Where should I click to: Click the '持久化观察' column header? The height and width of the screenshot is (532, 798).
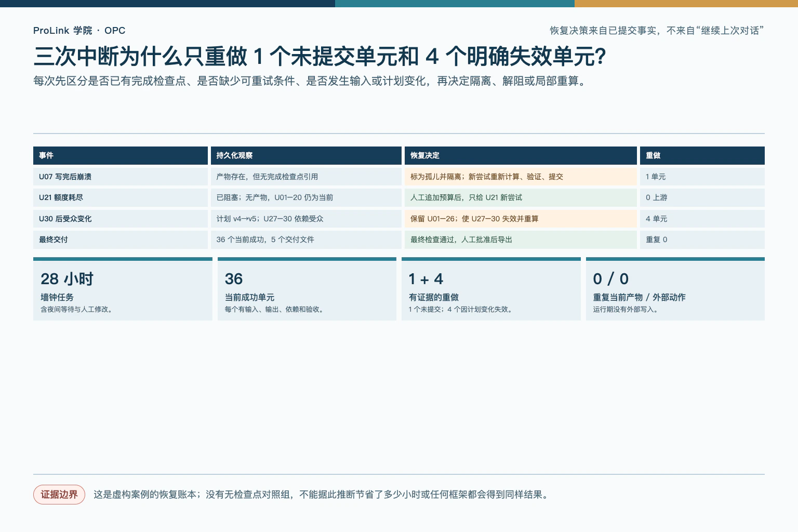[306, 155]
